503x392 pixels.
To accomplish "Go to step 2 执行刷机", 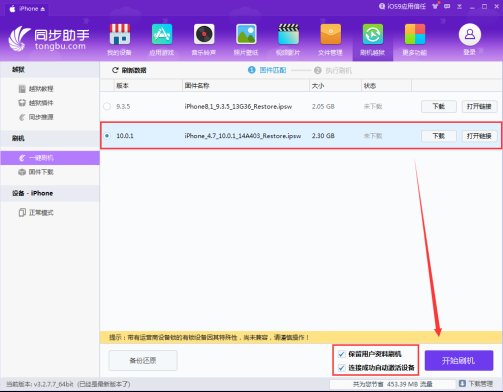I will pyautogui.click(x=333, y=70).
